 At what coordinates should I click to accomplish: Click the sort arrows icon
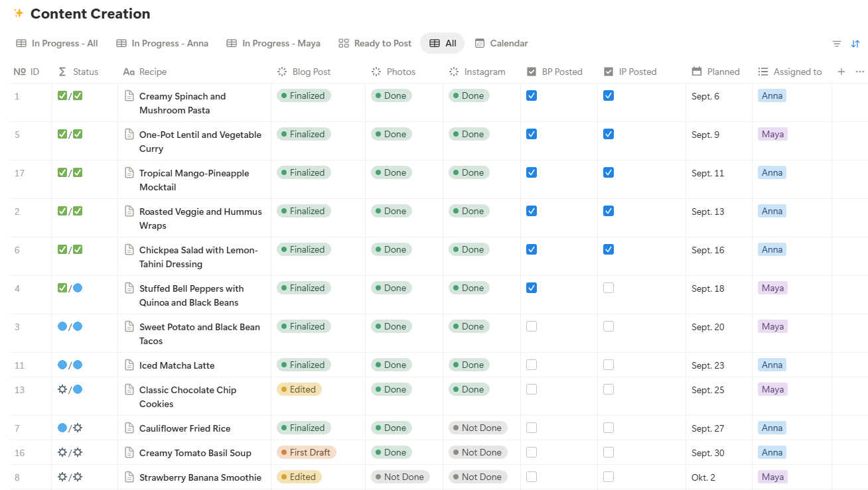tap(855, 44)
